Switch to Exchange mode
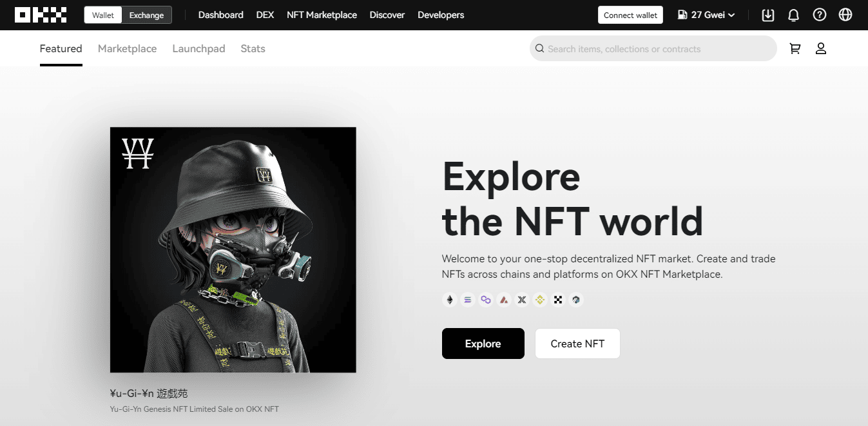 click(146, 15)
